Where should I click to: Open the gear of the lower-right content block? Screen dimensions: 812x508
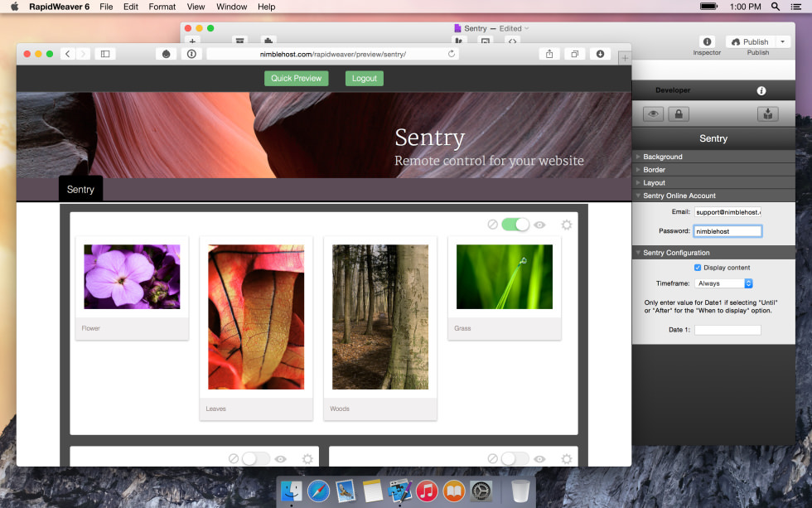pyautogui.click(x=567, y=459)
